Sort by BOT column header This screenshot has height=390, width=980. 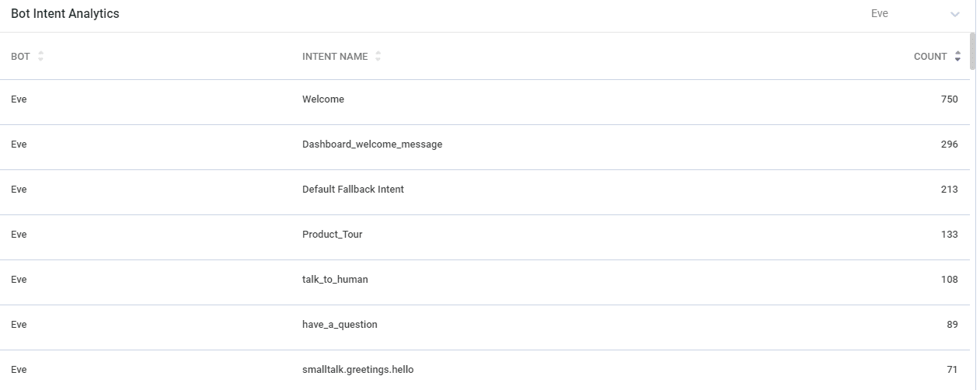coord(20,57)
